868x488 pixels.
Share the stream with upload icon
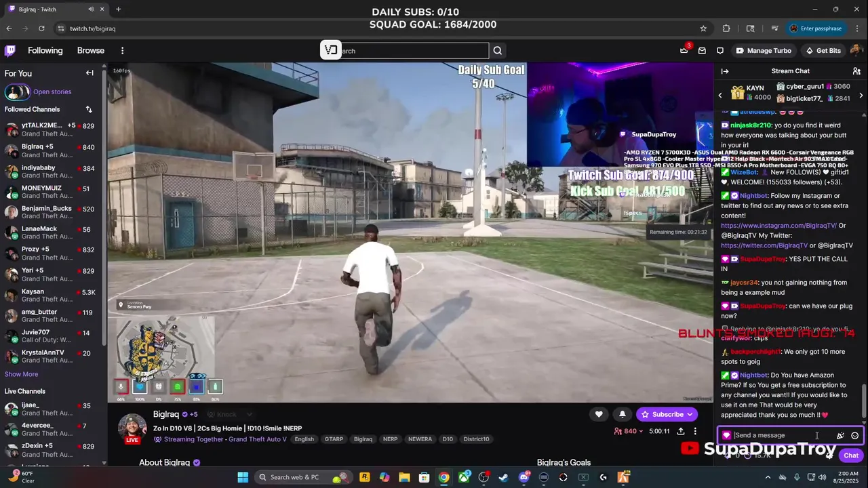click(681, 431)
